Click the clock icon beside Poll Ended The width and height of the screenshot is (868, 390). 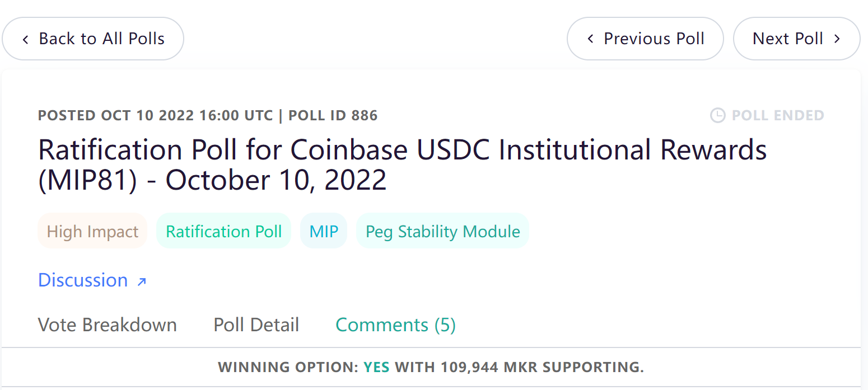(x=717, y=115)
